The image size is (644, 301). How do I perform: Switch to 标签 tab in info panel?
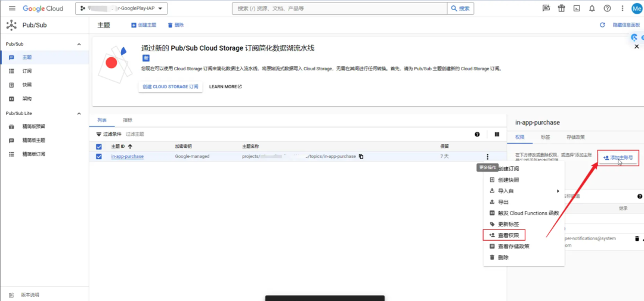click(x=546, y=137)
